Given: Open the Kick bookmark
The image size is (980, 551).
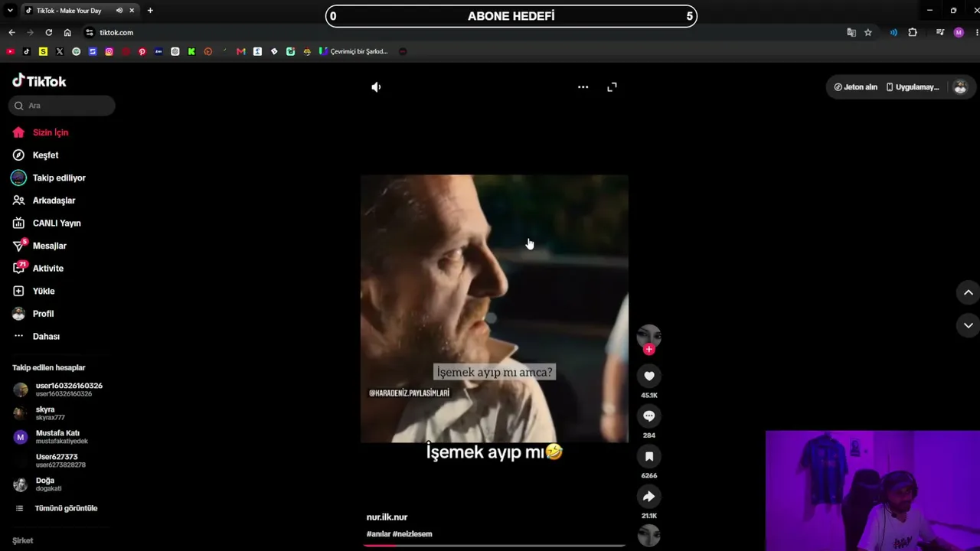Looking at the screenshot, I should (191, 51).
